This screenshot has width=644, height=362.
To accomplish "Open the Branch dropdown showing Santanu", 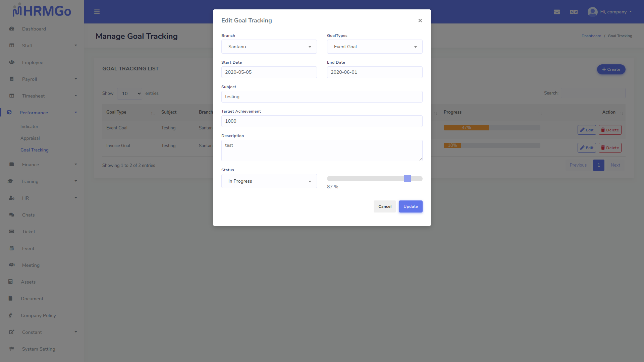I will 269,47.
